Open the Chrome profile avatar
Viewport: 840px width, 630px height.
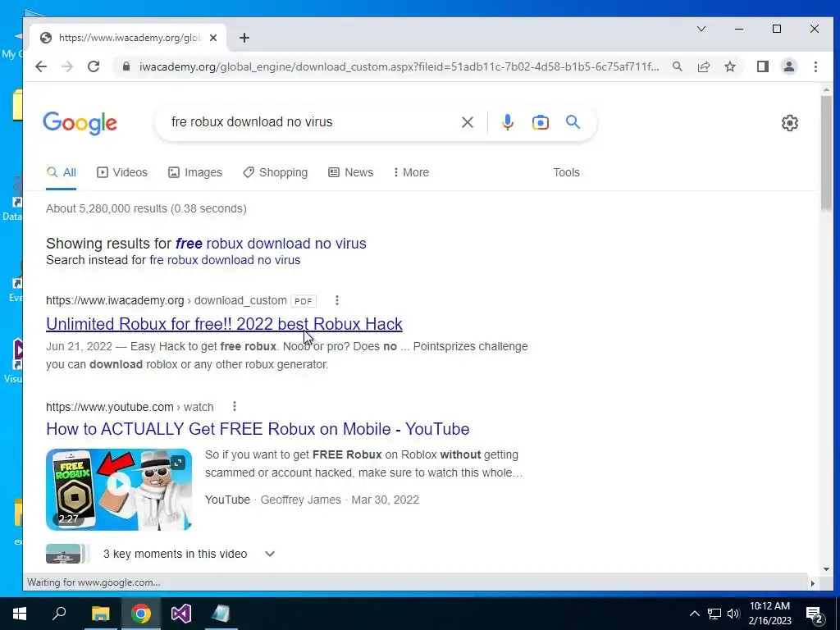coord(788,66)
